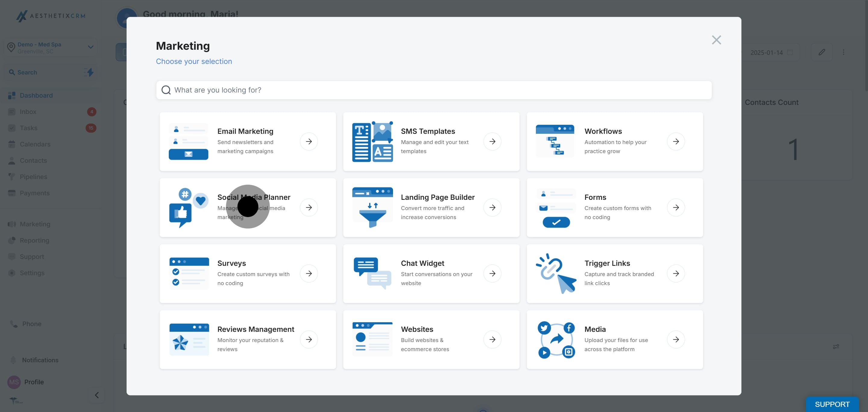Image resolution: width=868 pixels, height=412 pixels.
Task: Click the SMS Templates illustration icon
Action: pyautogui.click(x=372, y=141)
